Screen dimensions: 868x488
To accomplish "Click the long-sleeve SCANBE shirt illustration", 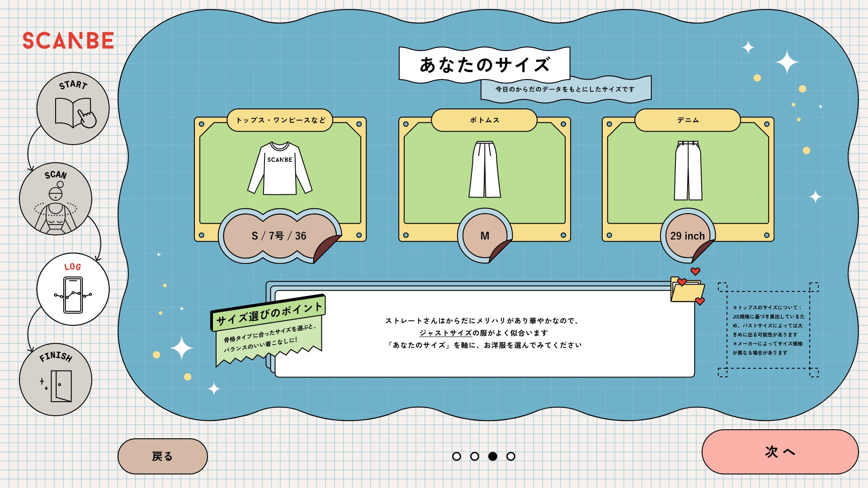I will [280, 168].
